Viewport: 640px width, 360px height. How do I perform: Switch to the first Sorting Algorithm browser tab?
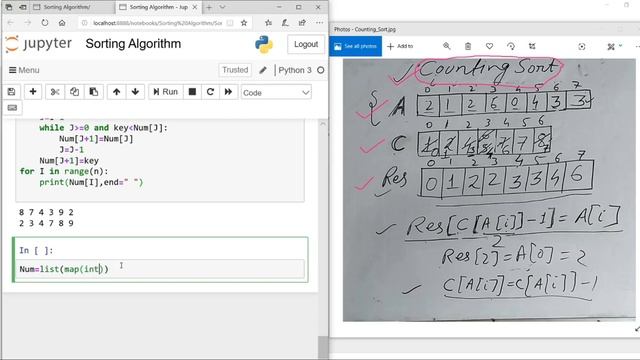[x=73, y=7]
